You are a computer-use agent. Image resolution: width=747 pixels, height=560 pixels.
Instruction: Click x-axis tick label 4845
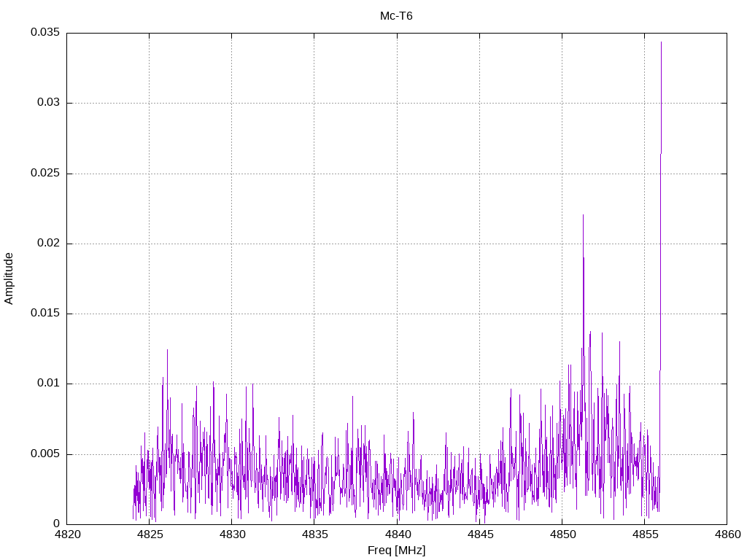[479, 534]
